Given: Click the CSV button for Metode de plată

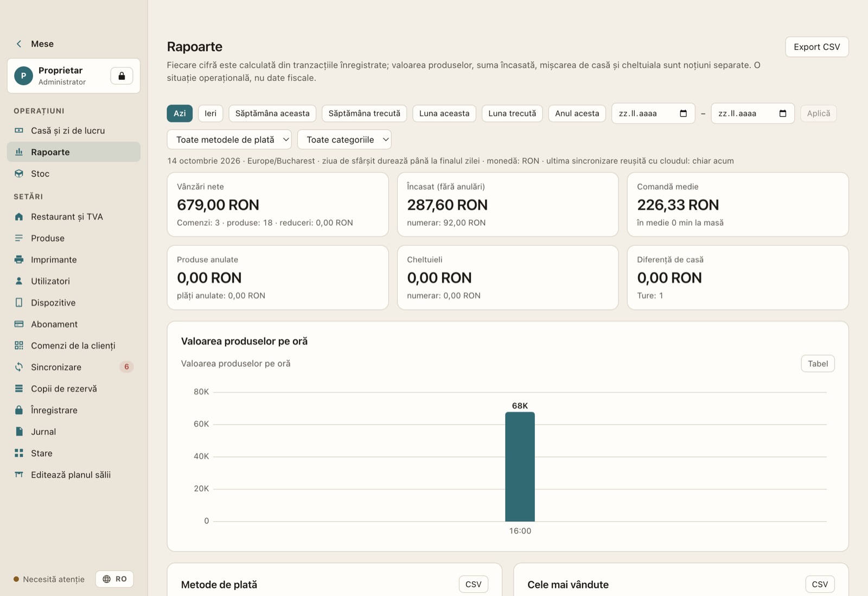Looking at the screenshot, I should coord(473,585).
